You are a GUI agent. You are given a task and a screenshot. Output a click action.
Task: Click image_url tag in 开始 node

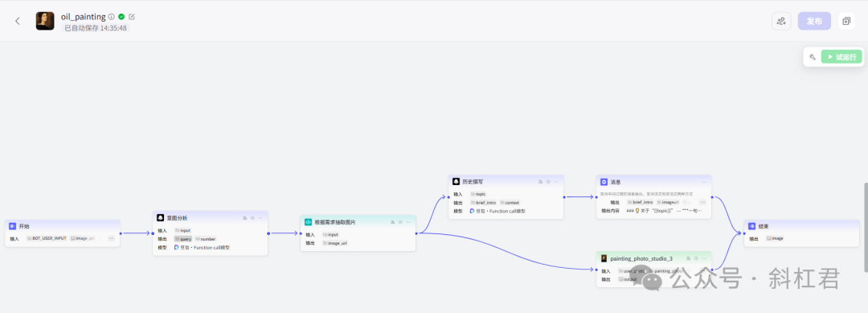[x=83, y=238]
